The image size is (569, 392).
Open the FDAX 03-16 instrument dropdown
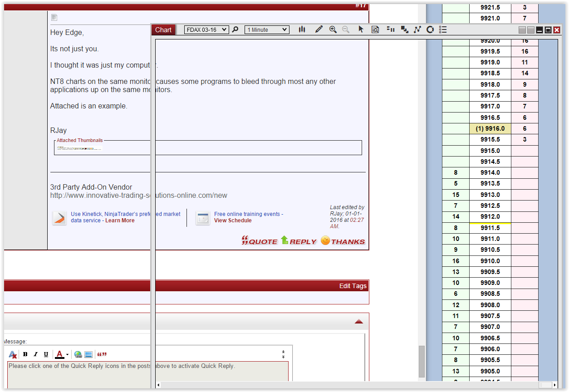206,29
